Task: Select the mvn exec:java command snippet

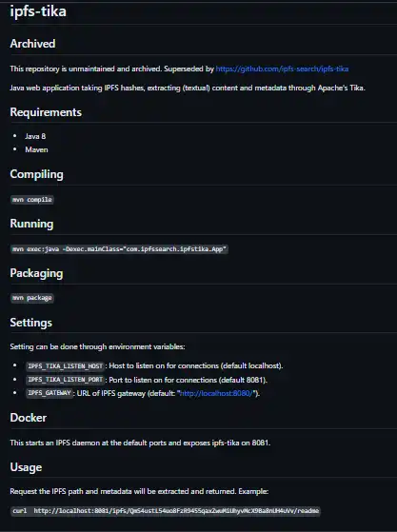Action: [x=119, y=249]
